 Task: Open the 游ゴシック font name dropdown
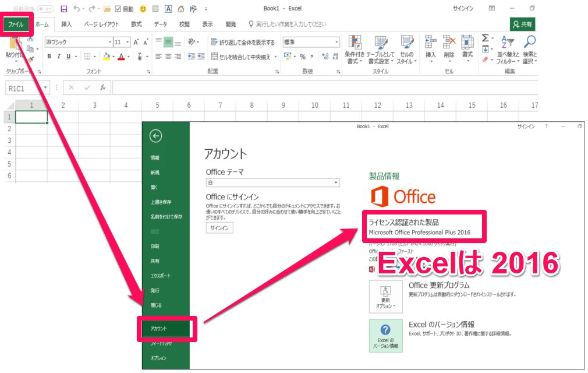point(110,42)
